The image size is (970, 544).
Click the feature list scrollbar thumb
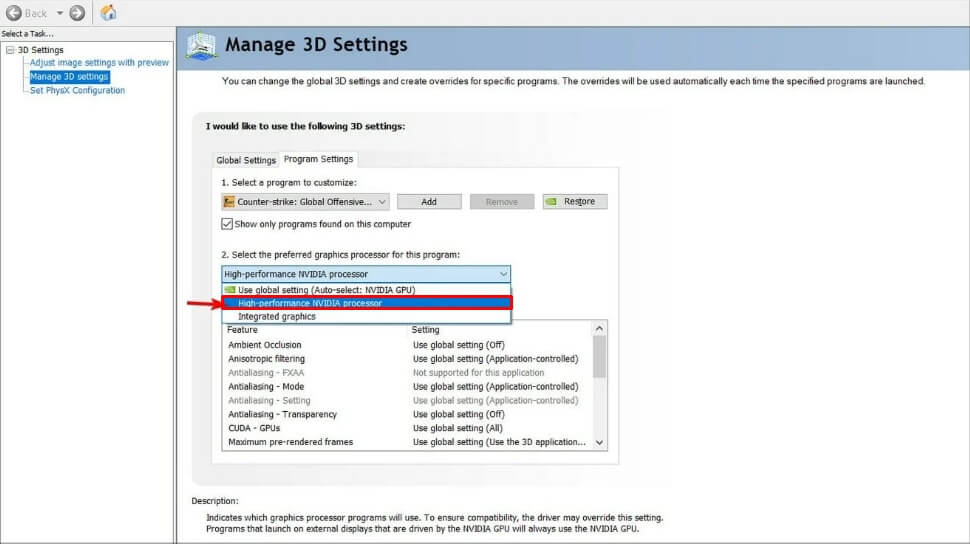point(599,357)
